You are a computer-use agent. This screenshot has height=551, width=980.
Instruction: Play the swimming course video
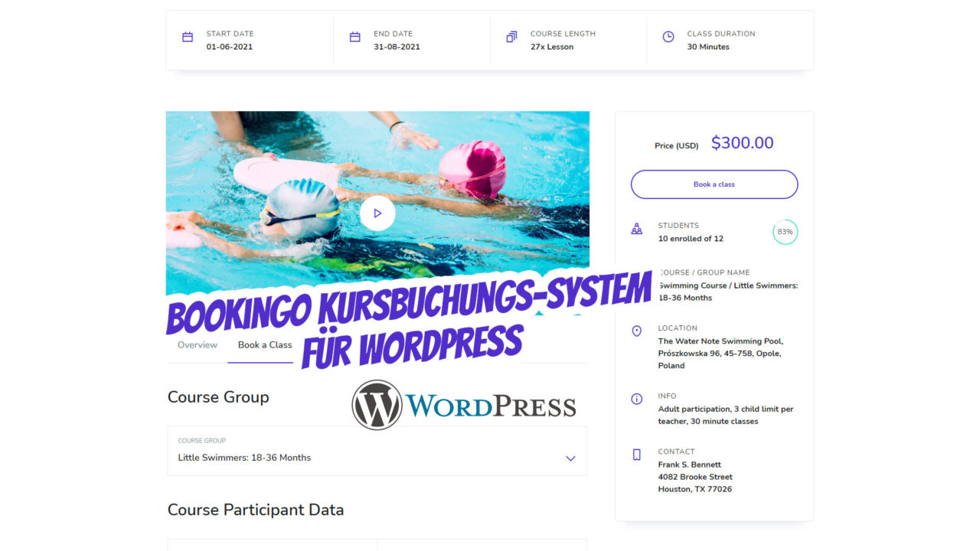[377, 214]
